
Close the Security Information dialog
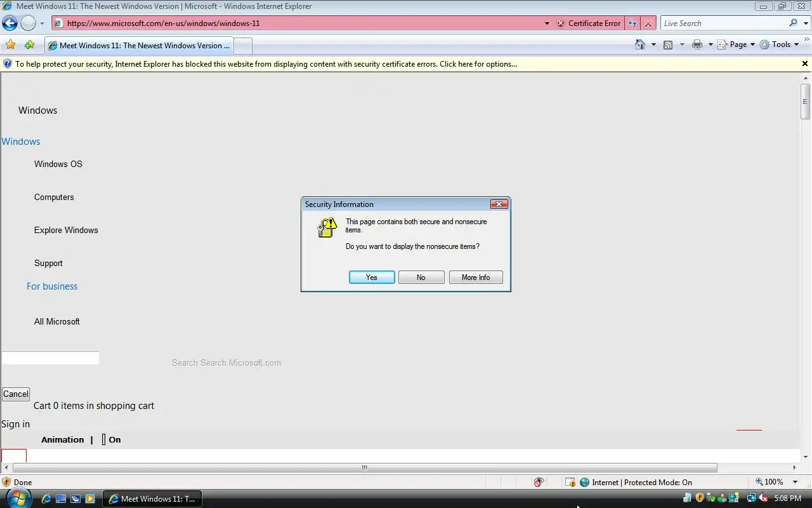click(499, 204)
